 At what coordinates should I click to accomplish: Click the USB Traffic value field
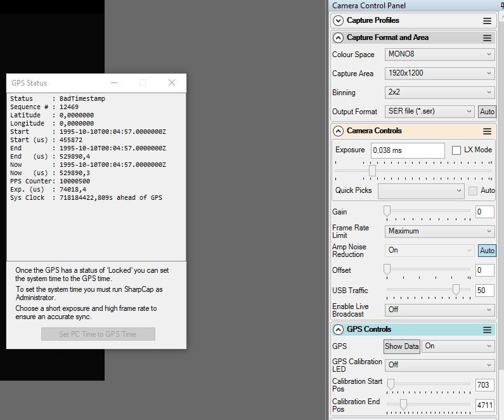tap(484, 291)
